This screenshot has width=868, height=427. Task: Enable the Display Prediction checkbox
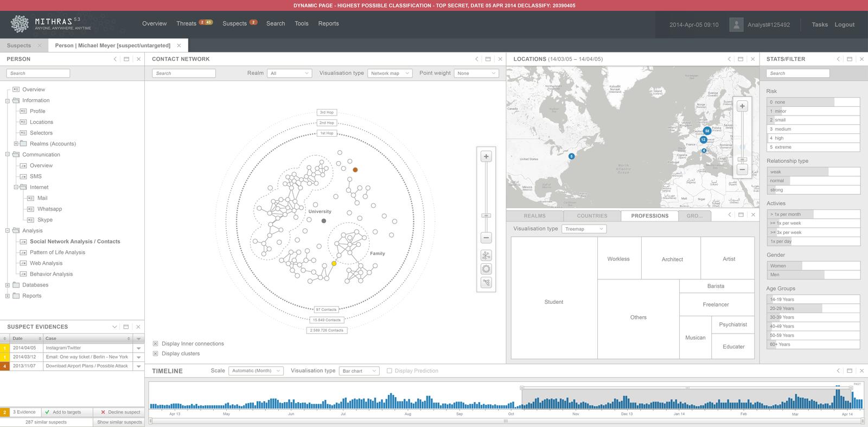[x=390, y=371]
